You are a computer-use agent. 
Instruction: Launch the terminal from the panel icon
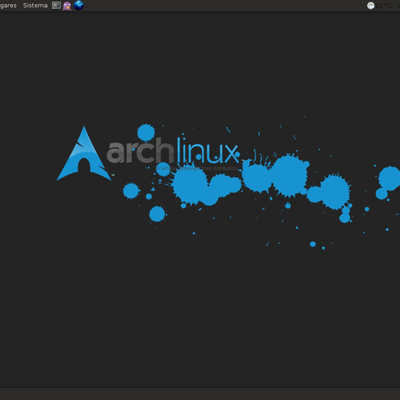pos(56,5)
